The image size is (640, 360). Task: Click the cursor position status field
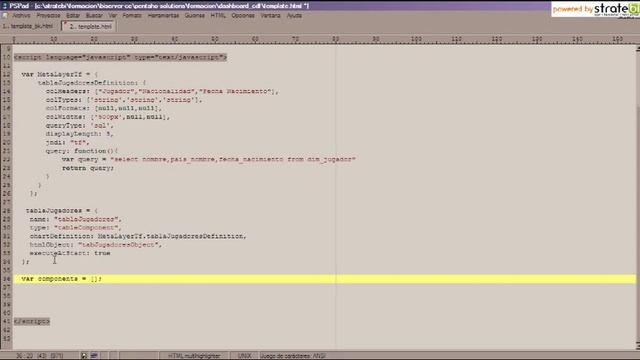coord(39,356)
